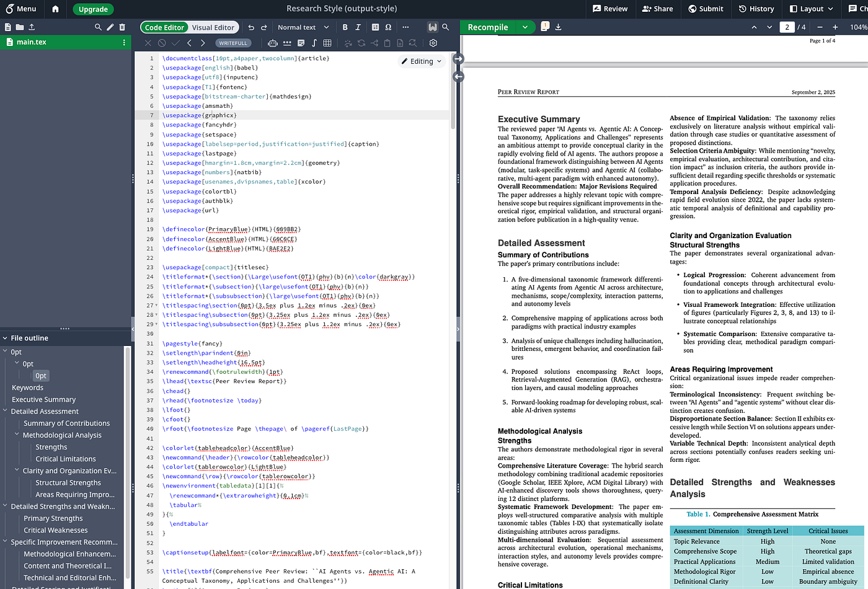Create a new file in file tree

coord(7,27)
